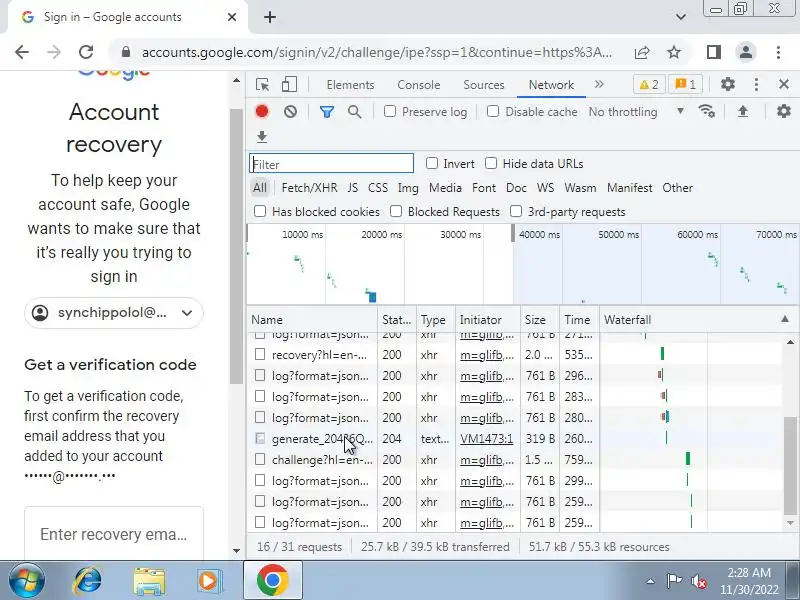Filter requests by JS type
The height and width of the screenshot is (600, 800).
click(353, 188)
